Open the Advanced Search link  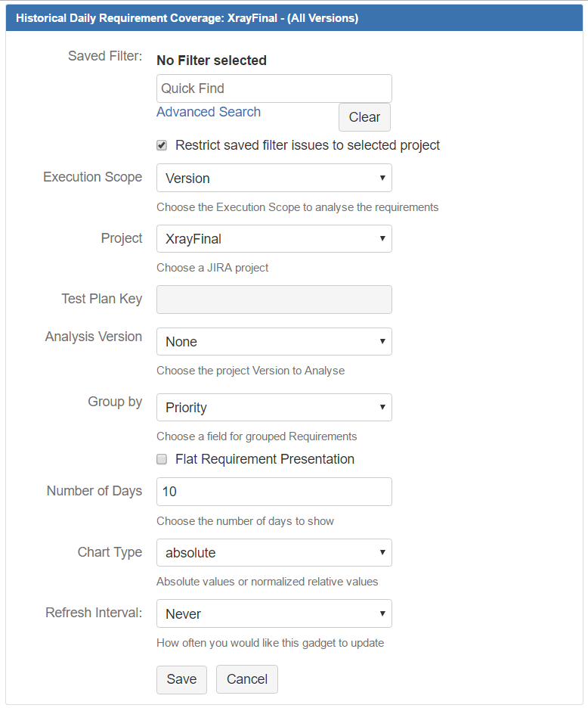pos(209,112)
